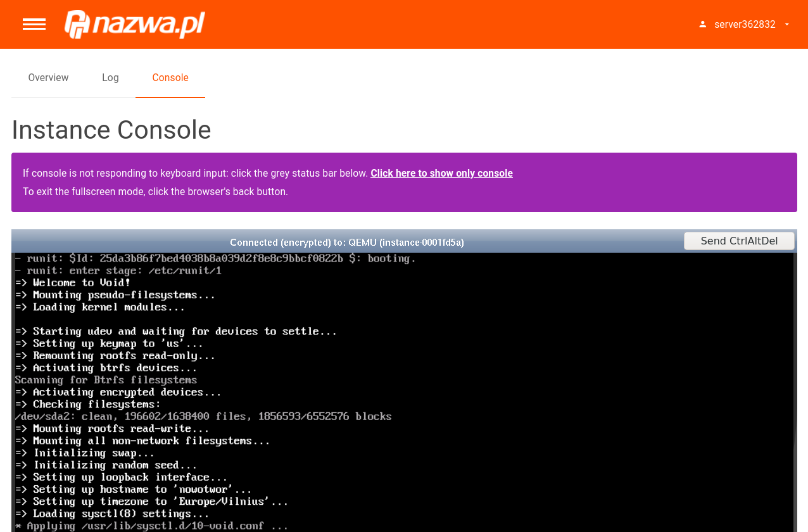Click the hostname 'nowotwor' console line
The height and width of the screenshot is (532, 808).
(134, 490)
